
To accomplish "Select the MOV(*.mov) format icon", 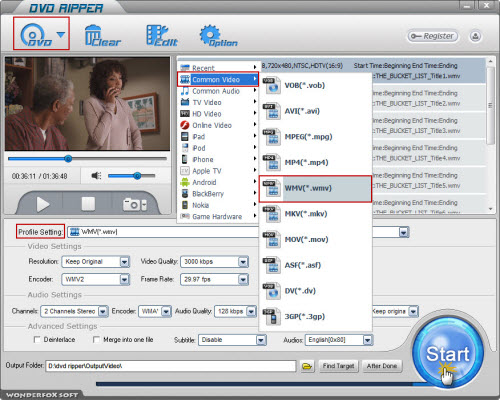I will tap(272, 239).
